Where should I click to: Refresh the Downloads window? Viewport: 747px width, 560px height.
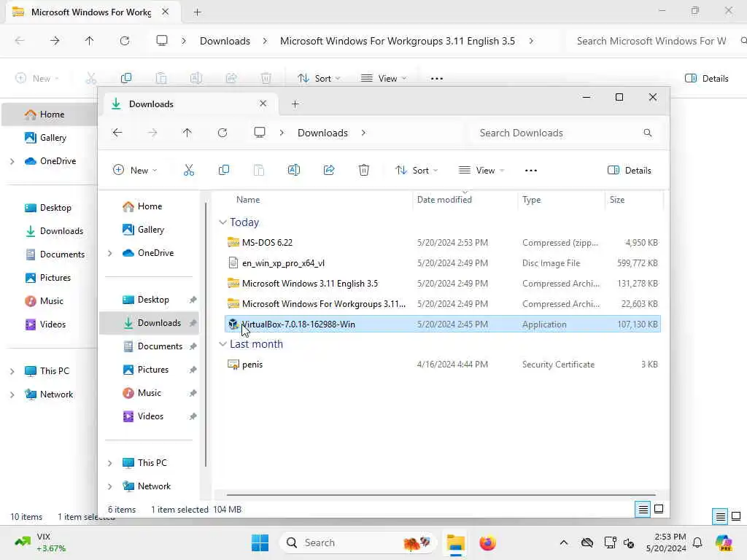click(222, 133)
